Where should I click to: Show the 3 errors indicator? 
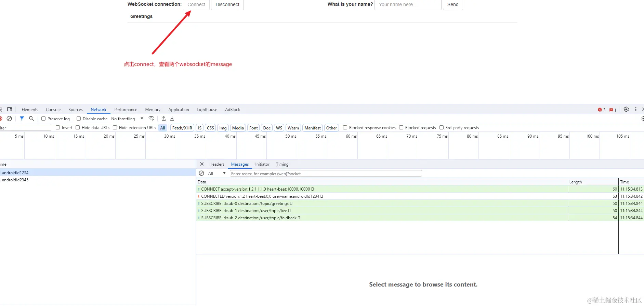pyautogui.click(x=602, y=110)
